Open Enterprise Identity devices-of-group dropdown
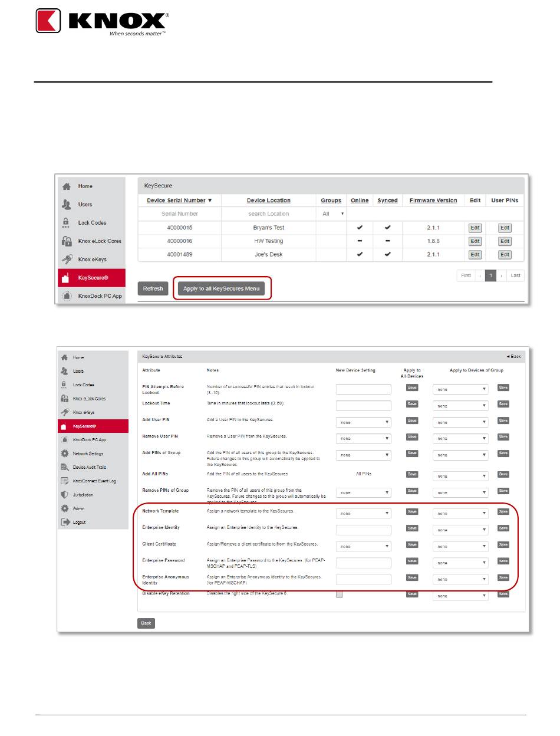Viewport: 560px width, 736px height. 460,530
